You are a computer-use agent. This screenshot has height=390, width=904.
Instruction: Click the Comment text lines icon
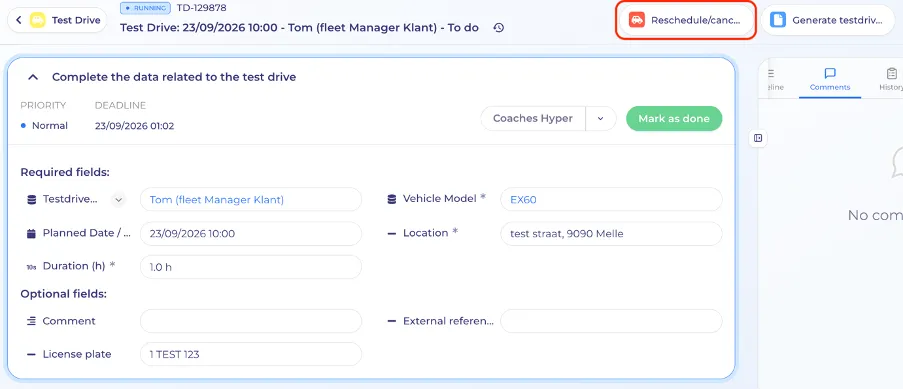pyautogui.click(x=31, y=321)
